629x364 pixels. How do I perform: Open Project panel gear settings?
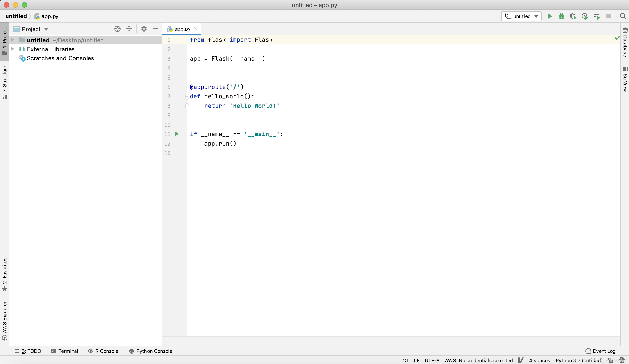coord(144,29)
